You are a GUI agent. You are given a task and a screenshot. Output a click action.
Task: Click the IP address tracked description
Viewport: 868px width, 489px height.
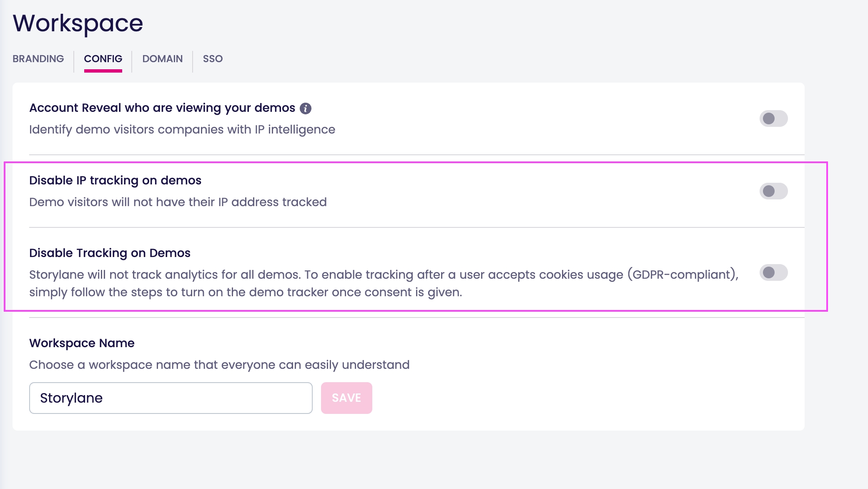point(178,202)
